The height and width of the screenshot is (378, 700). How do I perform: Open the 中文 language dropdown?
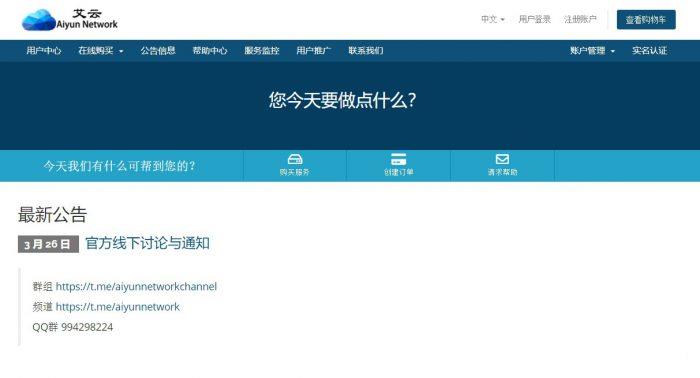[x=493, y=19]
